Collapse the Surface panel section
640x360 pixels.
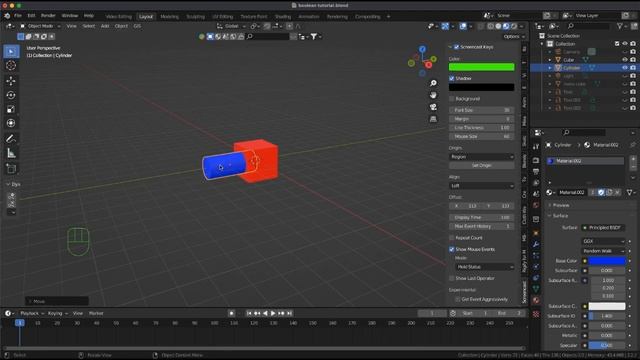560,216
